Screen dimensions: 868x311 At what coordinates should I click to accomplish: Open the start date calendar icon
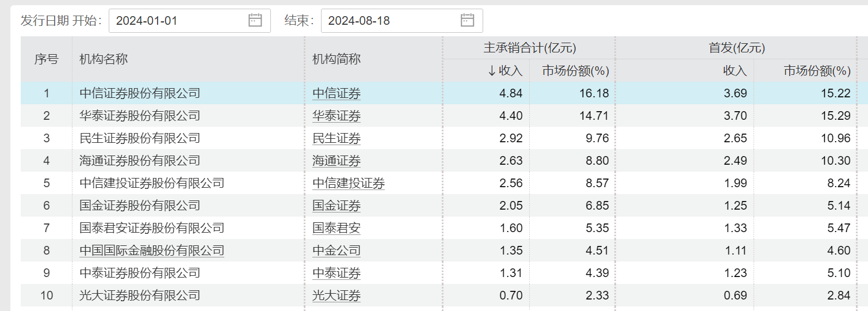coord(255,20)
